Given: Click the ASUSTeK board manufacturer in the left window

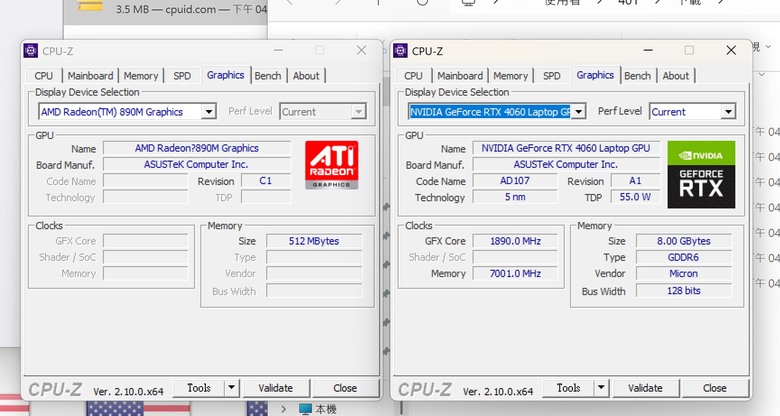Looking at the screenshot, I should (x=197, y=165).
